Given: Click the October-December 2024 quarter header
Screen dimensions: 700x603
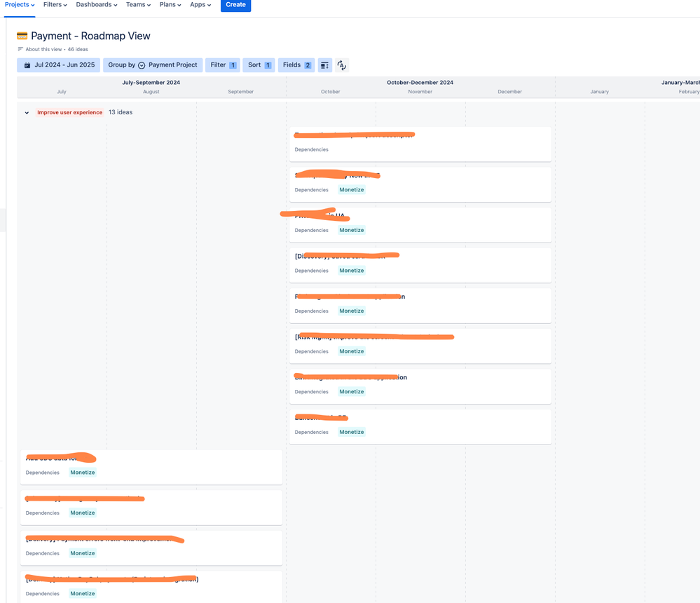Looking at the screenshot, I should point(420,83).
